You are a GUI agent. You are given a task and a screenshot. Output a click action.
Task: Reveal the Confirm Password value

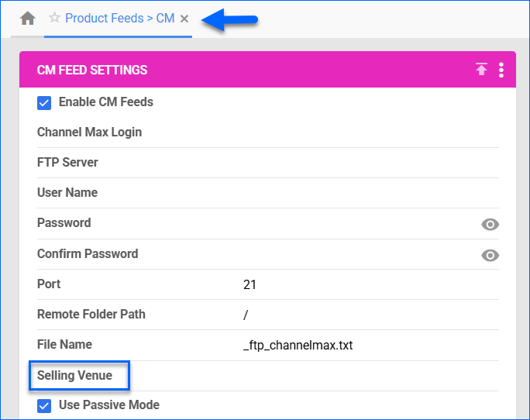click(490, 255)
